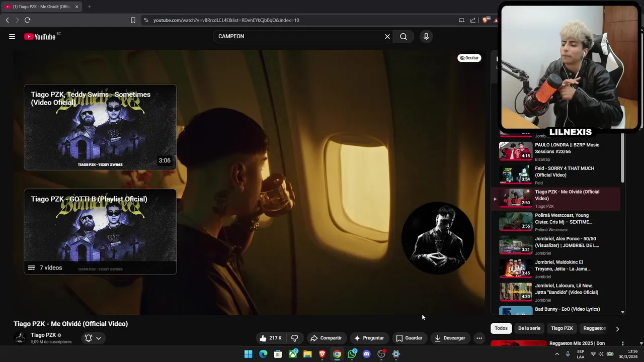The image size is (644, 362).
Task: Open a new browser tab with plus
Action: coord(89,7)
